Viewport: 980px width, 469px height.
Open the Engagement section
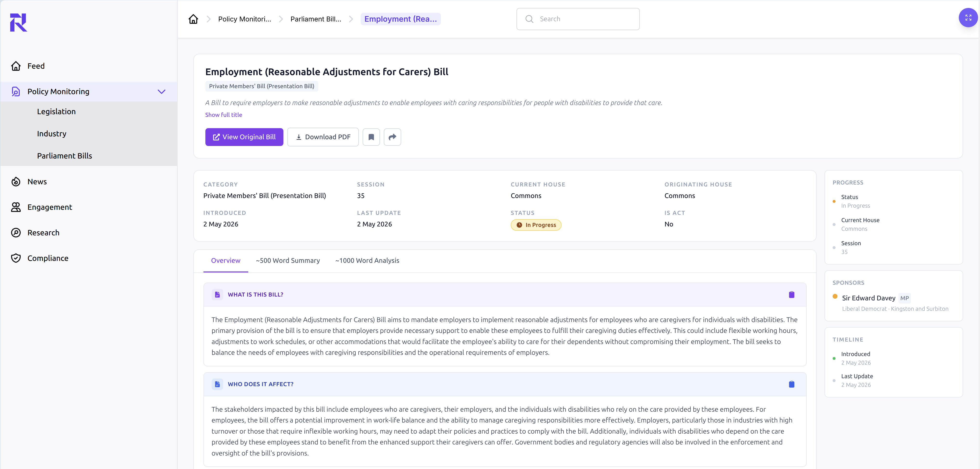(49, 207)
